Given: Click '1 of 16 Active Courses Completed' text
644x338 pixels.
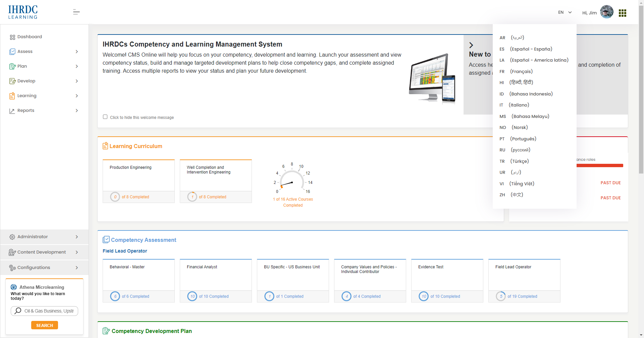Looking at the screenshot, I should tap(293, 202).
